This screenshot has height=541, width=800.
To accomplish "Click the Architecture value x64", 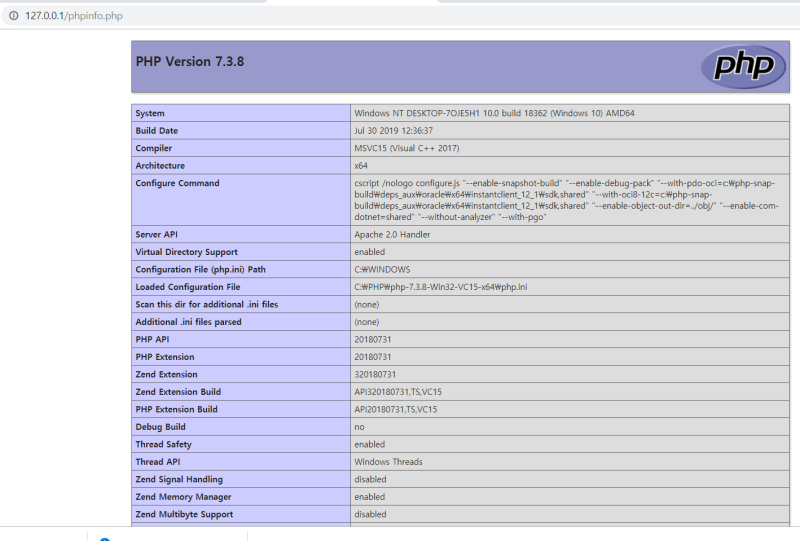I will click(360, 166).
